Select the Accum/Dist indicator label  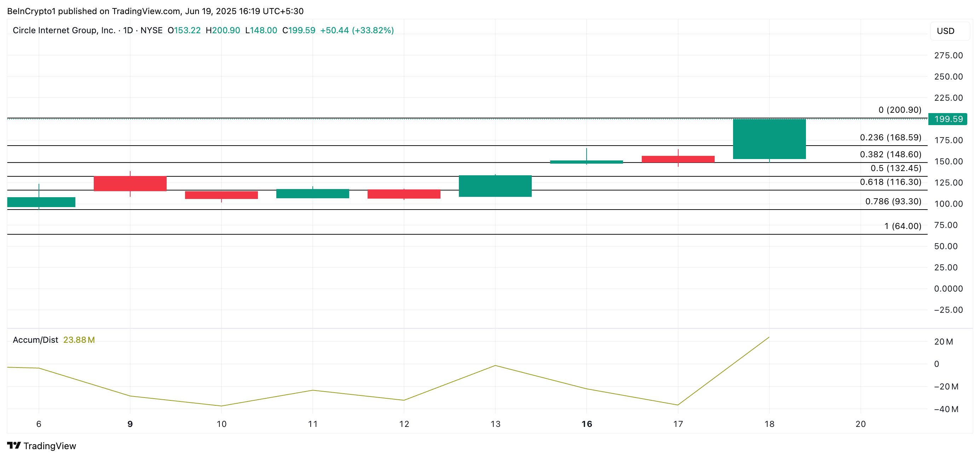[x=35, y=340]
